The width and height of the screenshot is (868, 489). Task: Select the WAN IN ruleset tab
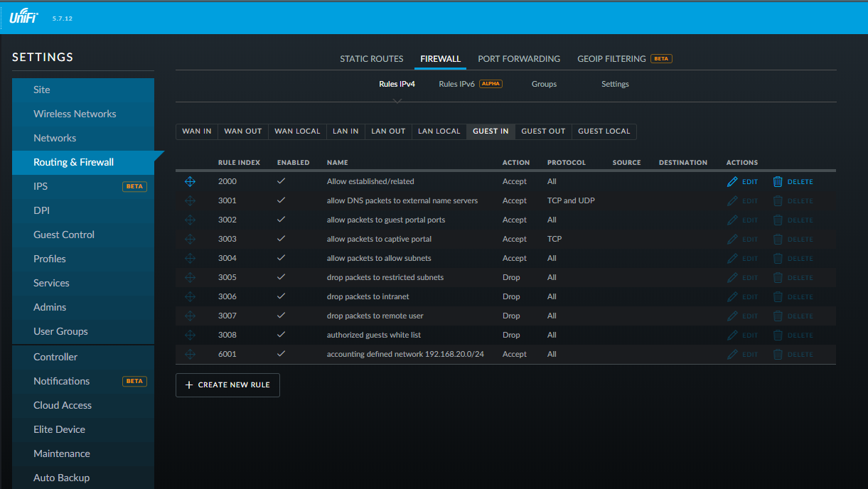point(197,131)
